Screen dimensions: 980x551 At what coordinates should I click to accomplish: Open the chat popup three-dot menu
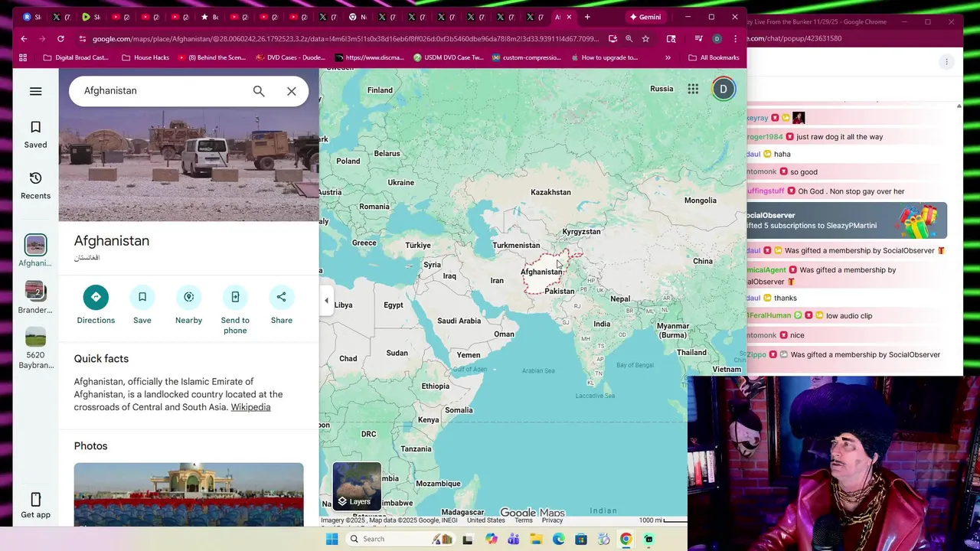[x=946, y=62]
